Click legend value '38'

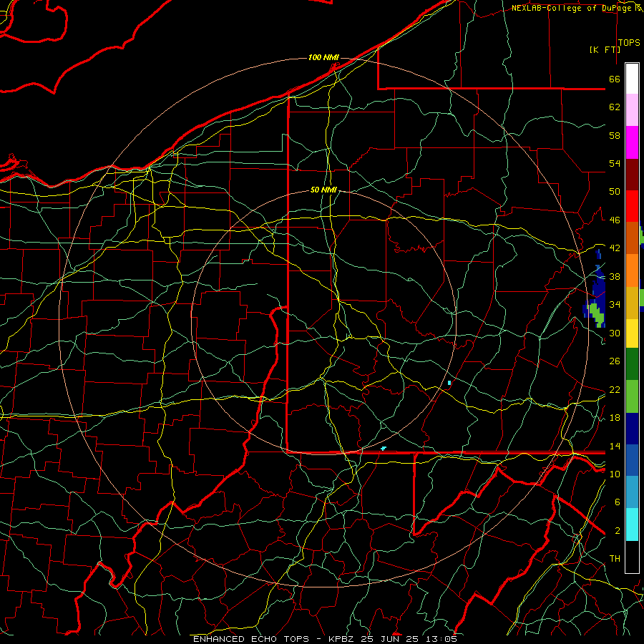point(615,276)
